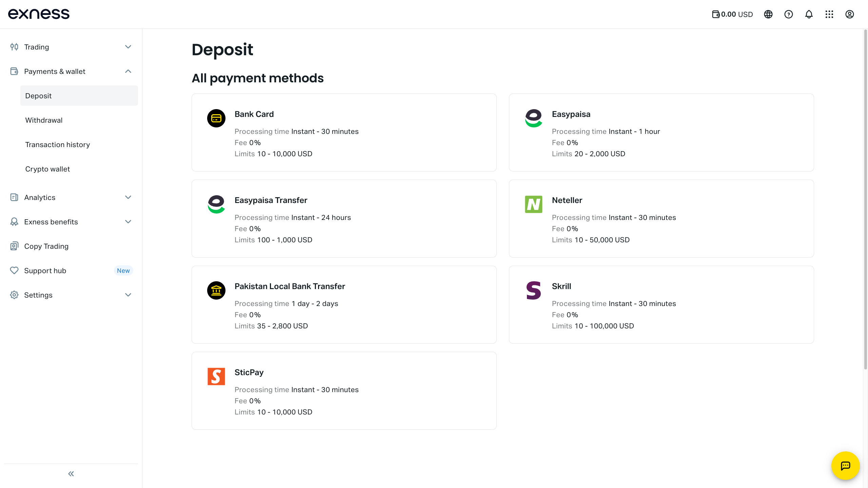The image size is (868, 488).
Task: Expand the Exness benefits chevron
Action: pos(128,222)
